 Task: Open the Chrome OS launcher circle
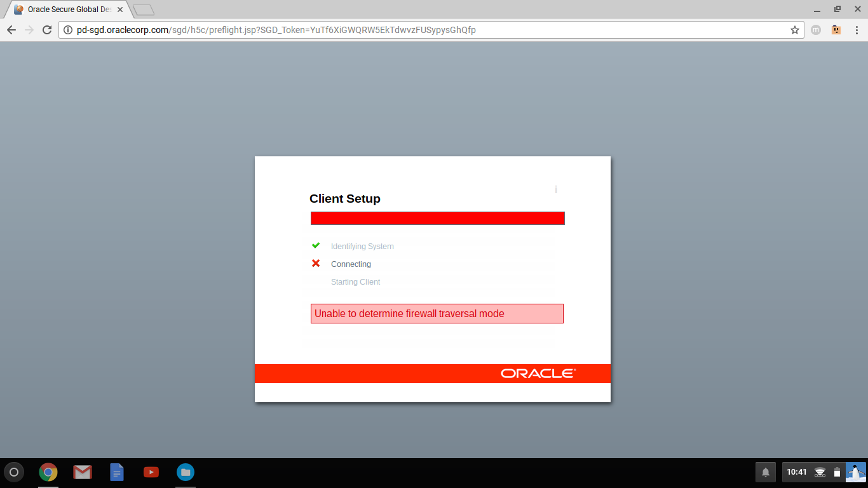[x=14, y=472]
